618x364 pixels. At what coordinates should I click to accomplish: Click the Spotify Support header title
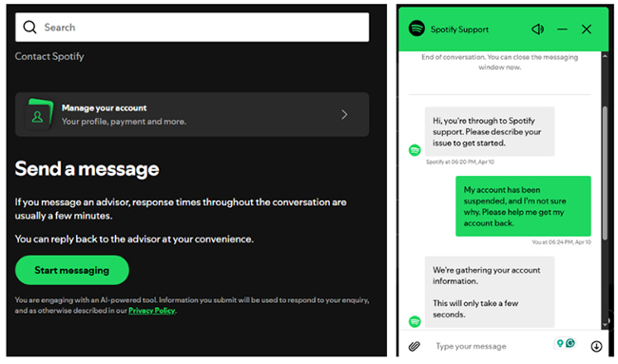(x=459, y=29)
